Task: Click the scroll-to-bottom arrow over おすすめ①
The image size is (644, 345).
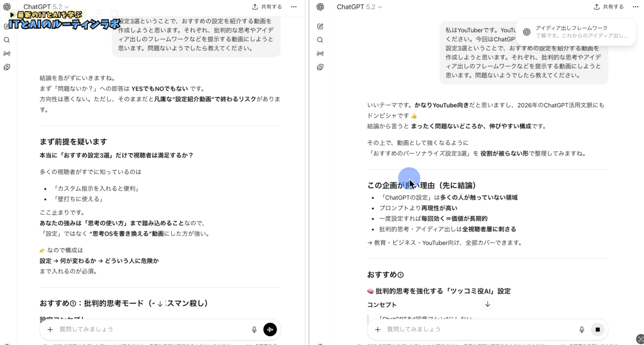Action: (x=488, y=304)
